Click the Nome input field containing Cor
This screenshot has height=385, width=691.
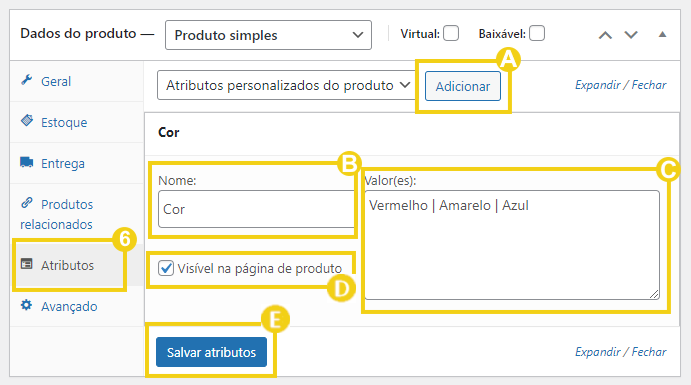[x=256, y=209]
